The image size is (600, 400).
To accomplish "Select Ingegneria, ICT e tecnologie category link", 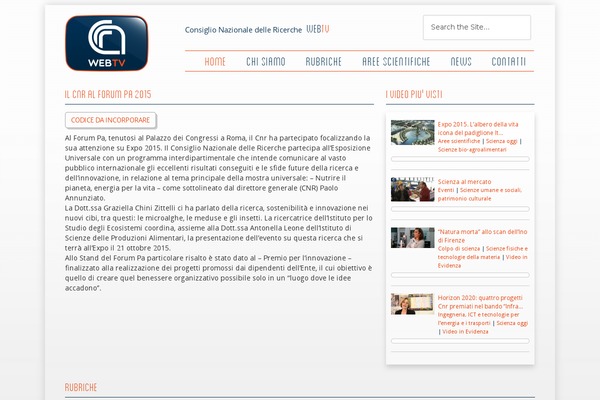I will pyautogui.click(x=478, y=319).
